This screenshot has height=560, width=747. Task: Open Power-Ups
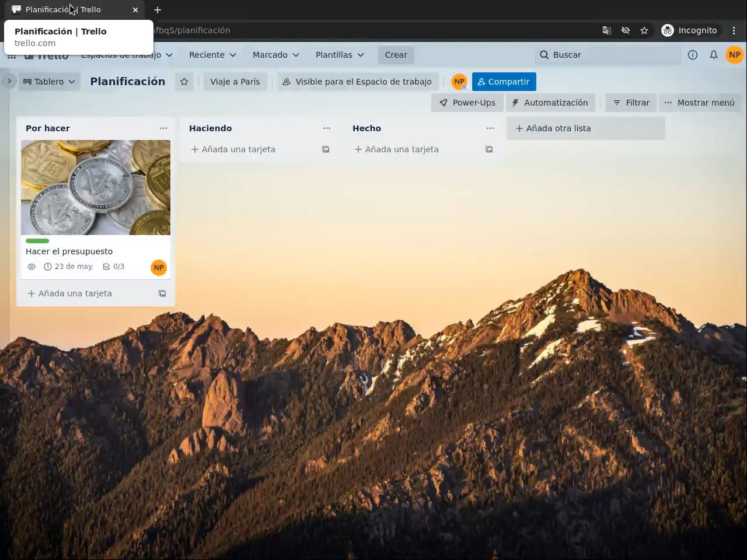click(467, 103)
